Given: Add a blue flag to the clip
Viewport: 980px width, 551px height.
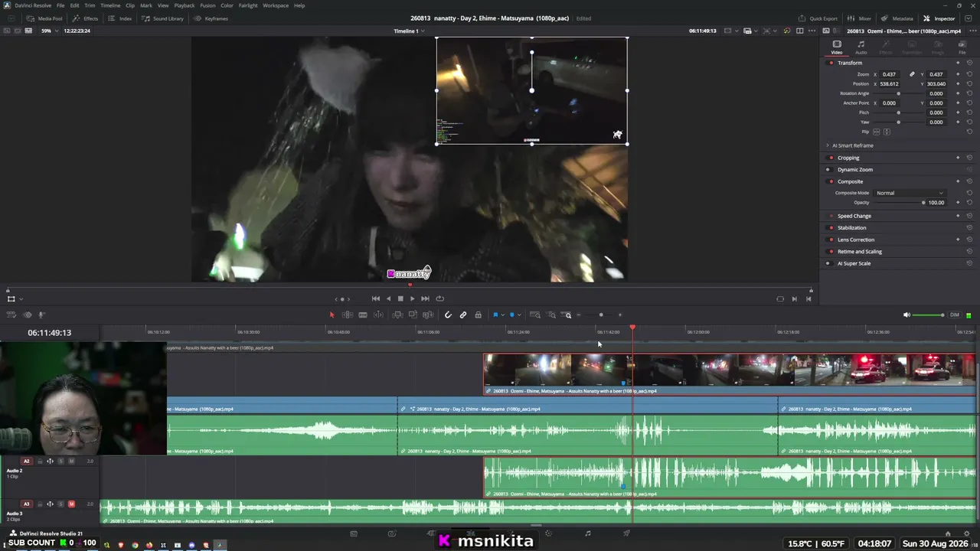Looking at the screenshot, I should pyautogui.click(x=495, y=315).
